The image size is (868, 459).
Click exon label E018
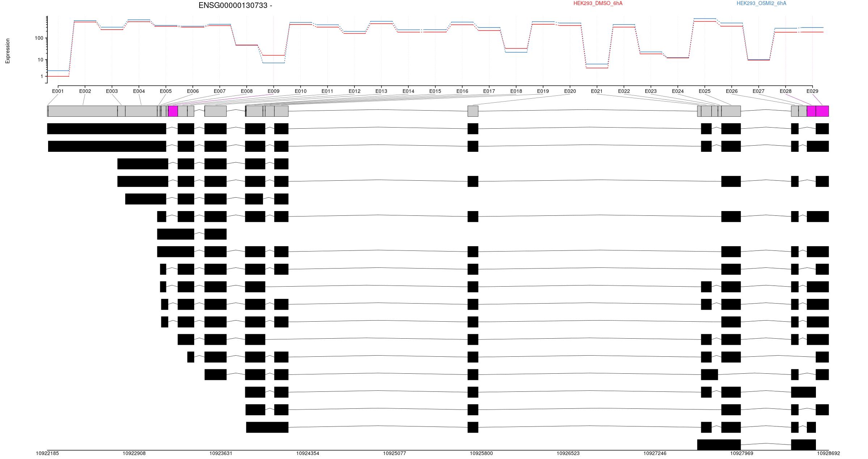click(x=516, y=91)
